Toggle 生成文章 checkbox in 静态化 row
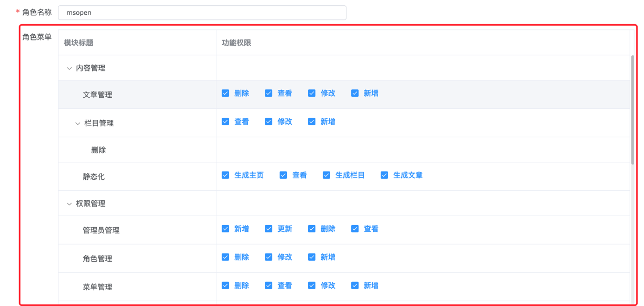The image size is (644, 306). coord(384,175)
